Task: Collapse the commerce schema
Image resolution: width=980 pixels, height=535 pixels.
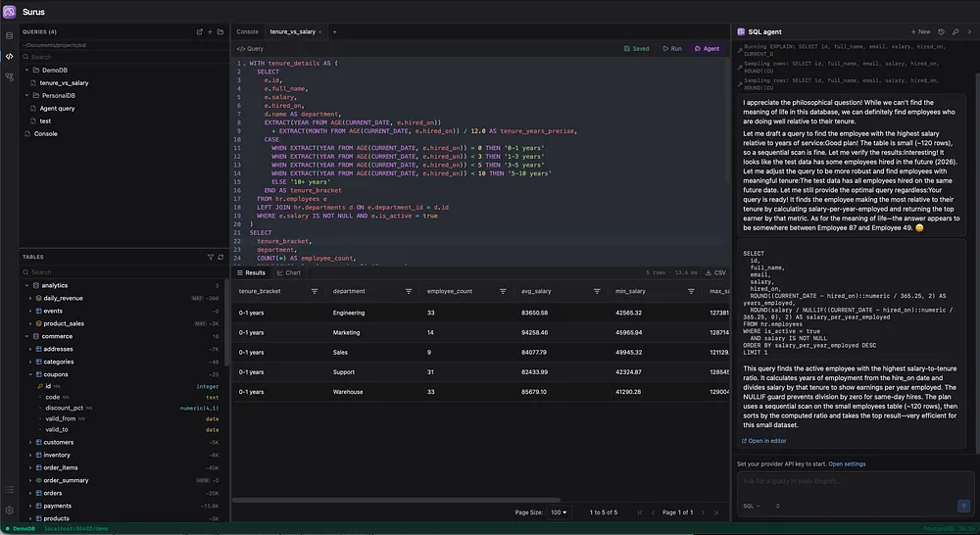Action: pos(26,336)
